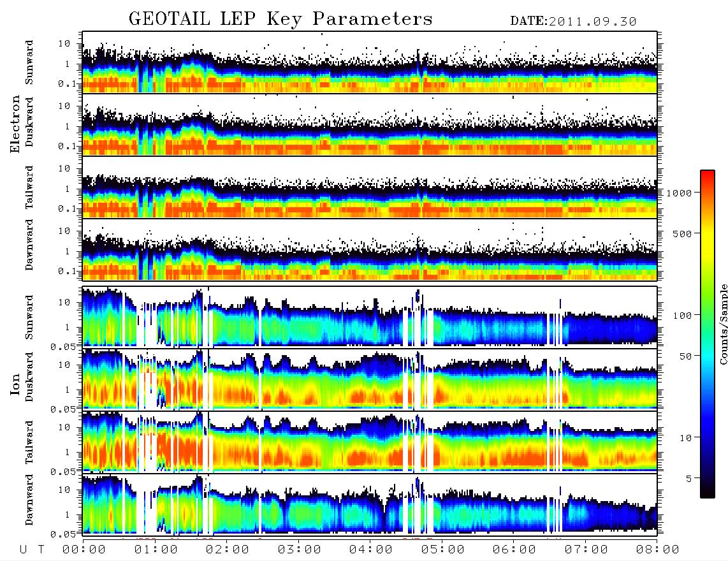Image resolution: width=728 pixels, height=561 pixels.
Task: Click the 05:00 time tick label
Action: click(x=443, y=550)
